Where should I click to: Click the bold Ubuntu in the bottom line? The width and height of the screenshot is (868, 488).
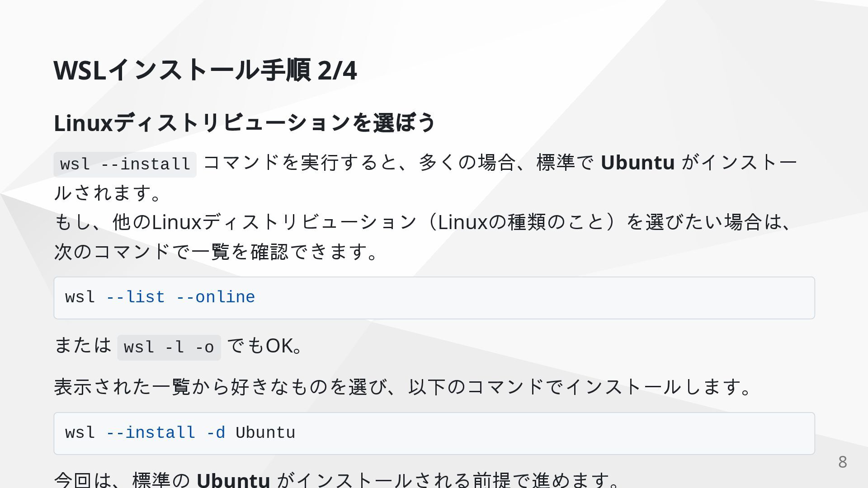click(x=233, y=480)
